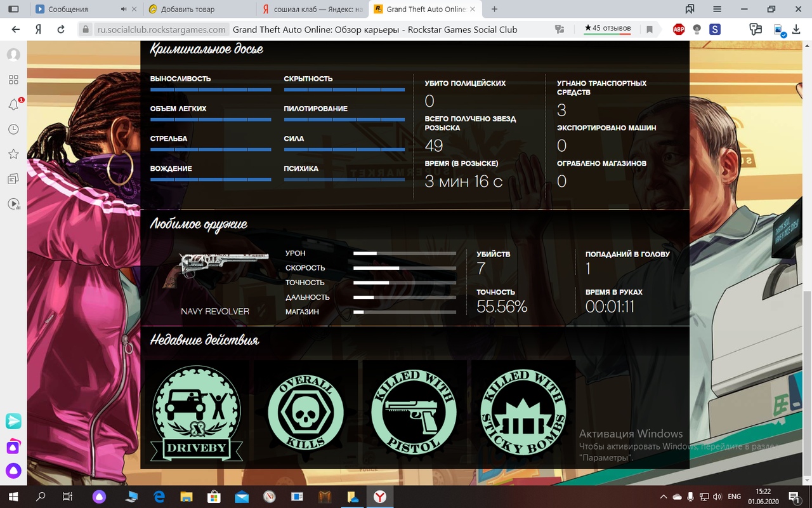Click the Windows Start button
The width and height of the screenshot is (812, 508).
(13, 496)
